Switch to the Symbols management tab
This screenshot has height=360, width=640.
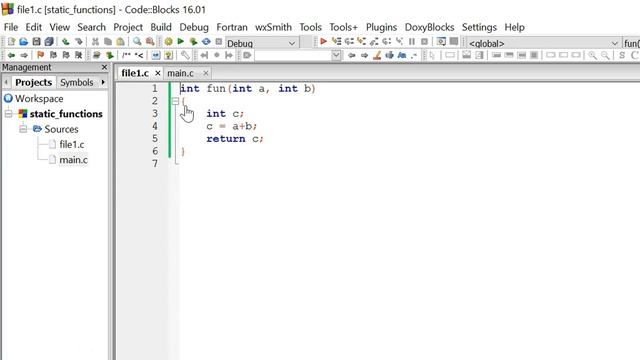(x=77, y=82)
